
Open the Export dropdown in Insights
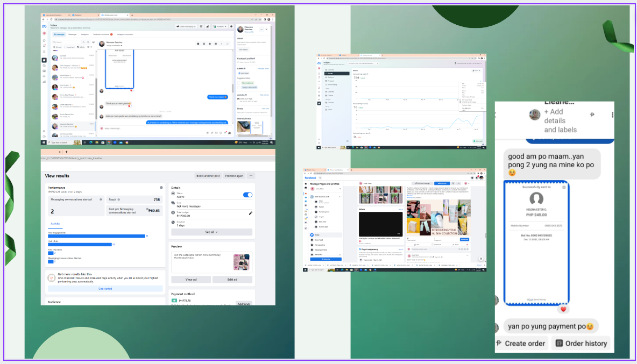(476, 70)
